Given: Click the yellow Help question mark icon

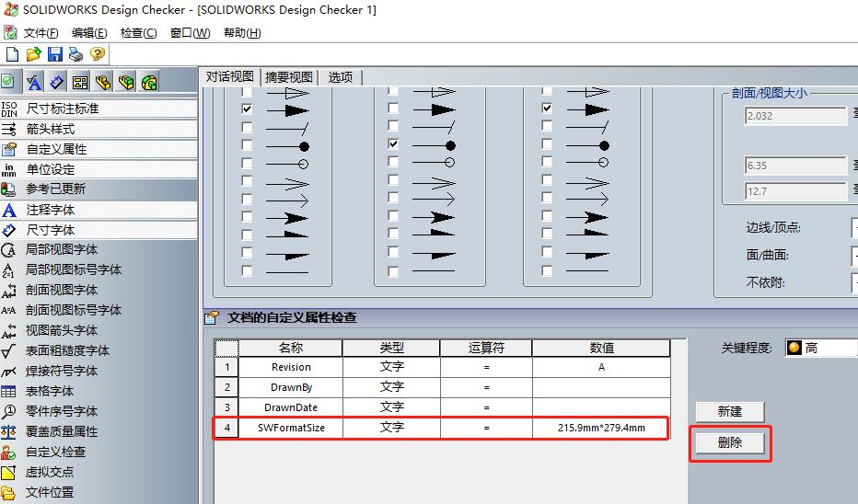Looking at the screenshot, I should [x=98, y=53].
